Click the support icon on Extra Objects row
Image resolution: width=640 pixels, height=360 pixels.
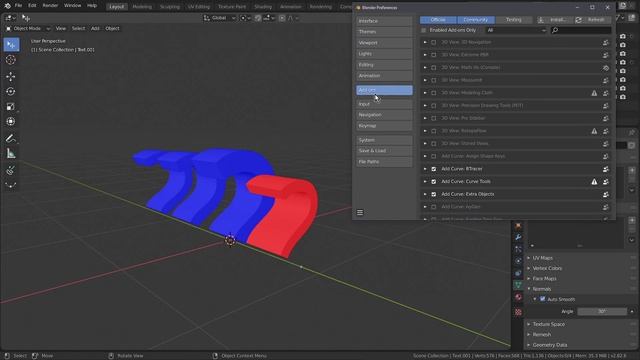(606, 194)
